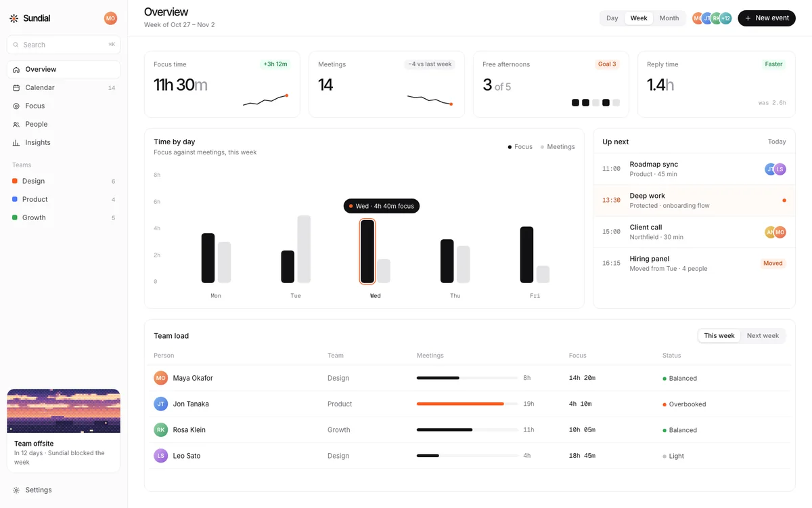This screenshot has height=508, width=812.
Task: Open the People page
Action: (x=64, y=125)
